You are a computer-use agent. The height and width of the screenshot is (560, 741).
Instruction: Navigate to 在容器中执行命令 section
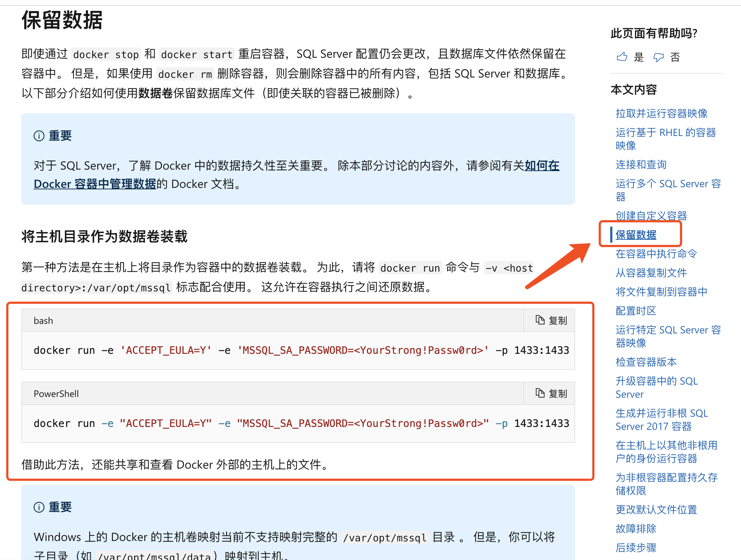coord(656,254)
